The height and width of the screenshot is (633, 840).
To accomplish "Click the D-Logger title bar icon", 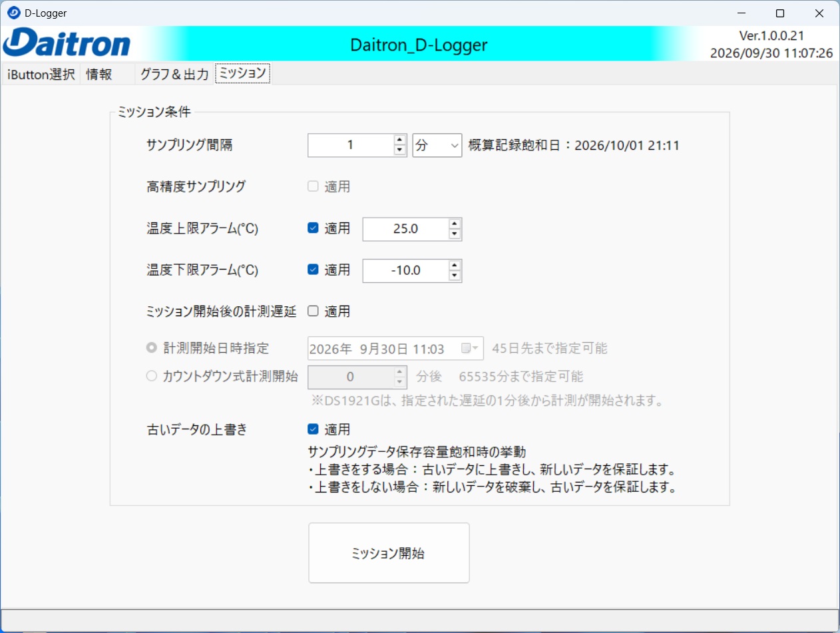I will [13, 13].
